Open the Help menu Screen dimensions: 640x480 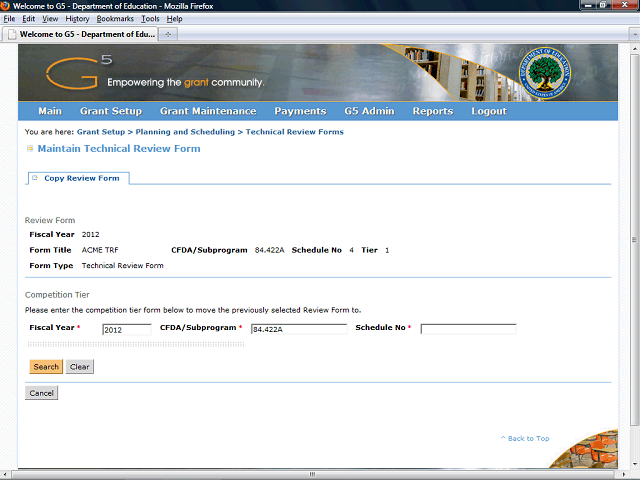click(x=174, y=19)
